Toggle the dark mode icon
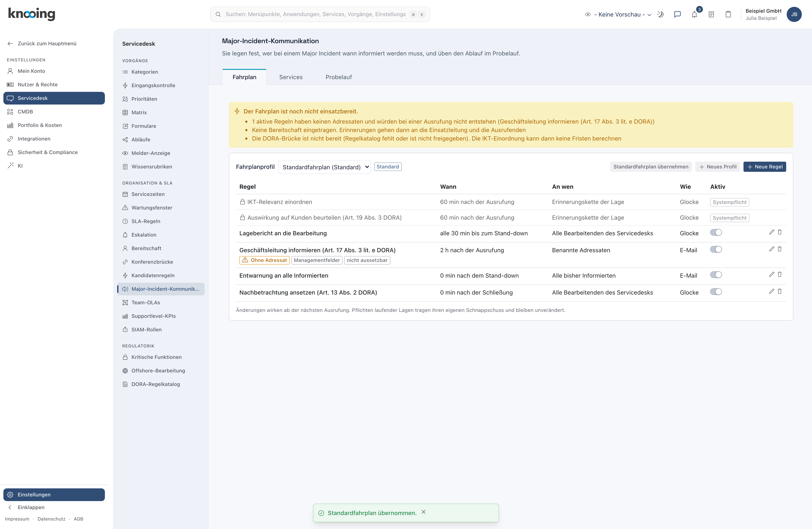This screenshot has width=812, height=529. tap(661, 14)
